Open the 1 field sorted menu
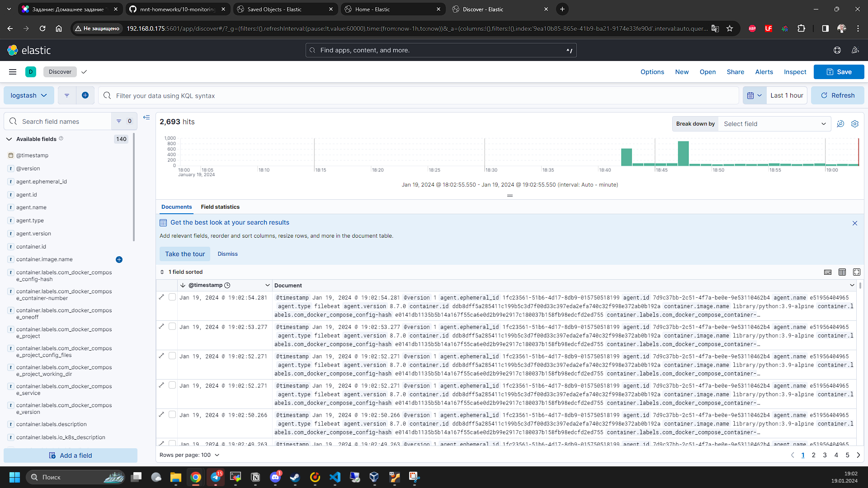 coord(181,272)
